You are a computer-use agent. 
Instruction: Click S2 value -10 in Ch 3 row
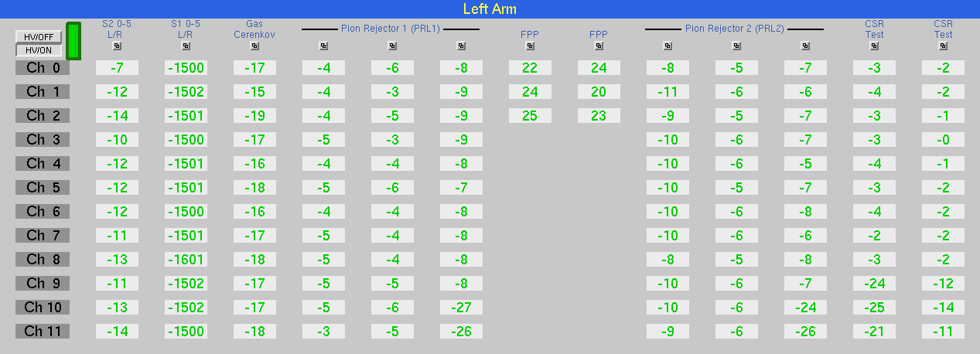(x=117, y=140)
